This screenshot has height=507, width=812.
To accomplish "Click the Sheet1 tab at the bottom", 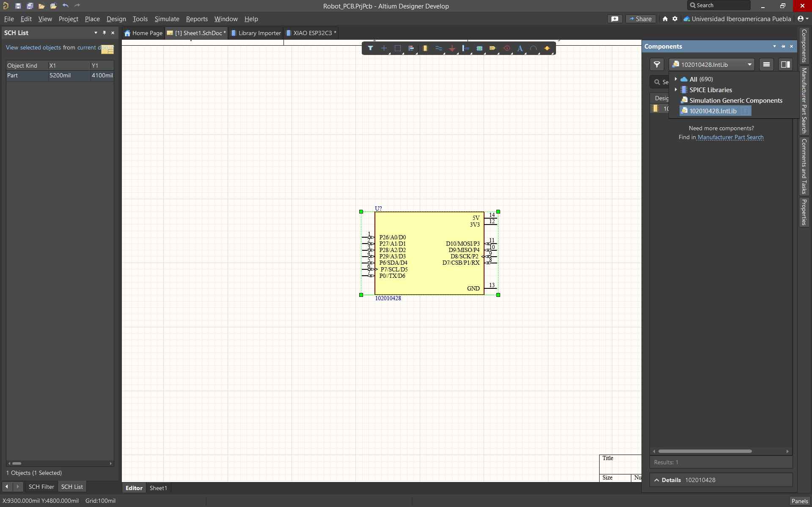I will point(158,488).
